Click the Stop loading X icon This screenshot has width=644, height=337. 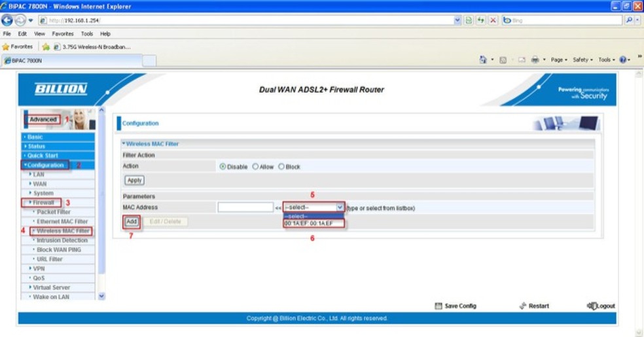[493, 20]
